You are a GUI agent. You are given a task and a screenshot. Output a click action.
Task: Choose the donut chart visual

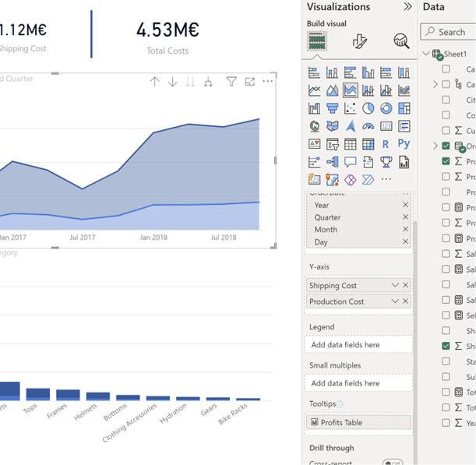[386, 108]
